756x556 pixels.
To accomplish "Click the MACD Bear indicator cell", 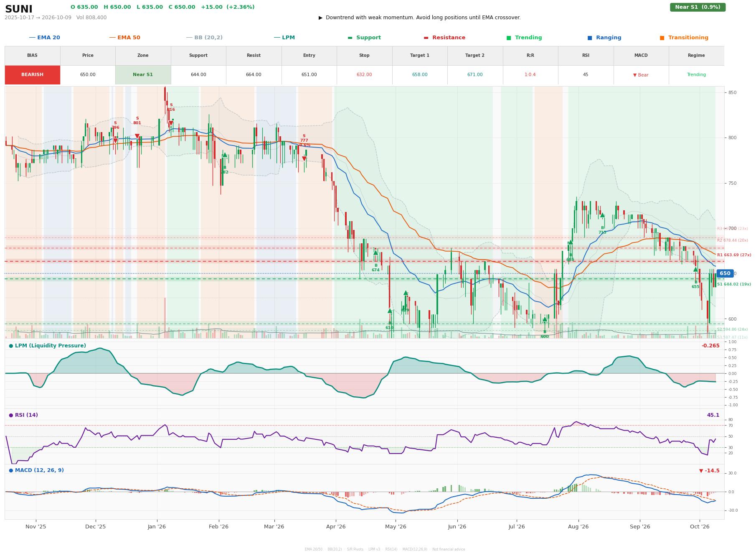I will coord(641,75).
